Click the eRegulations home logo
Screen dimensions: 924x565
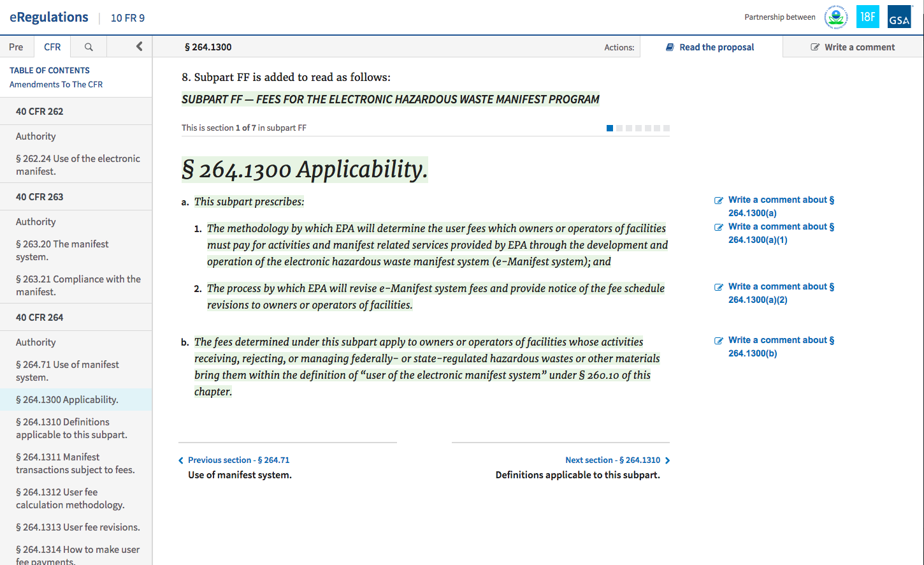[49, 17]
